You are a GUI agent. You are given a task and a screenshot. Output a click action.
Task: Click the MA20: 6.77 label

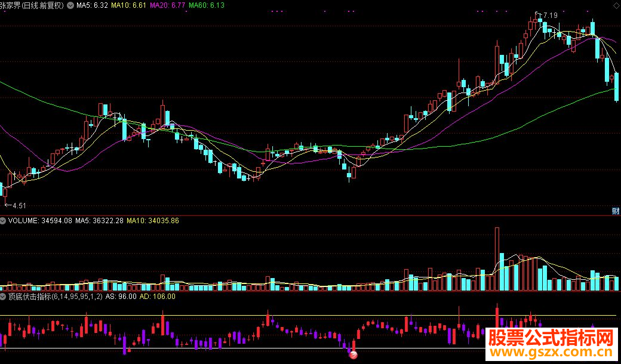168,5
